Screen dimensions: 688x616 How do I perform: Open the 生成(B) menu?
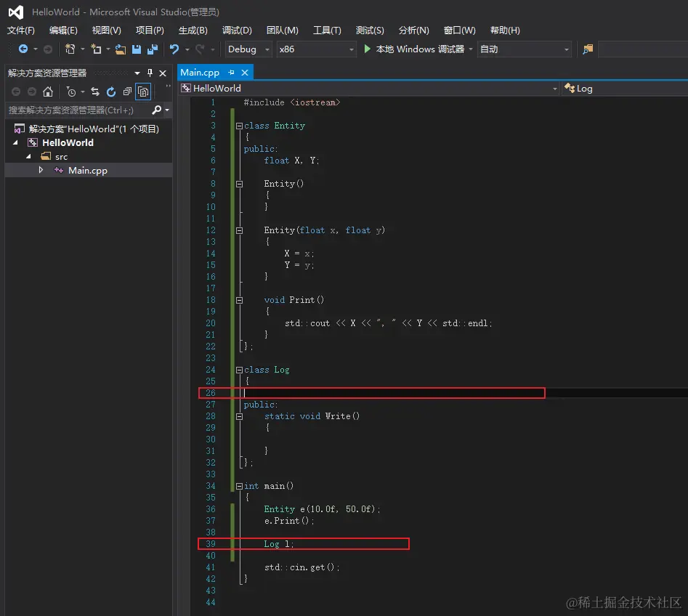tap(193, 30)
